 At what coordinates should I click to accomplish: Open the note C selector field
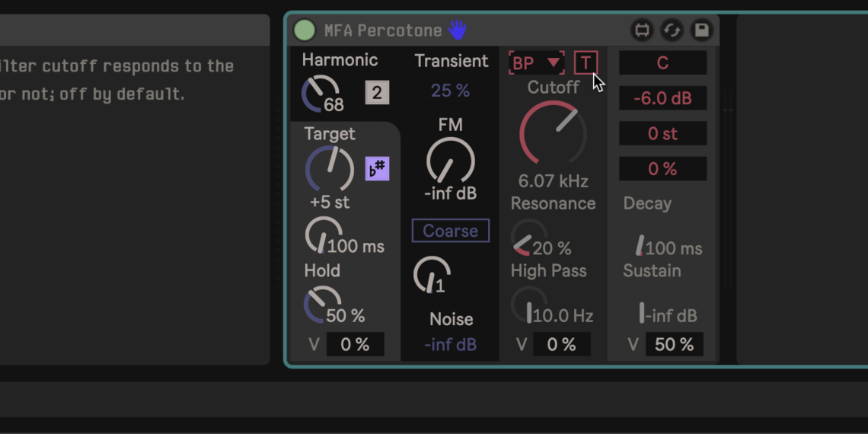click(x=662, y=63)
